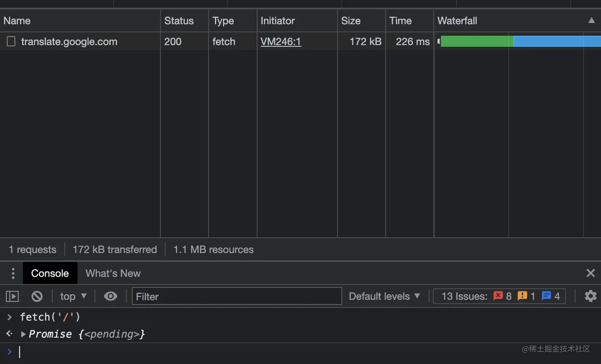The width and height of the screenshot is (601, 364).
Task: Create a live expression with eye icon
Action: (x=111, y=296)
